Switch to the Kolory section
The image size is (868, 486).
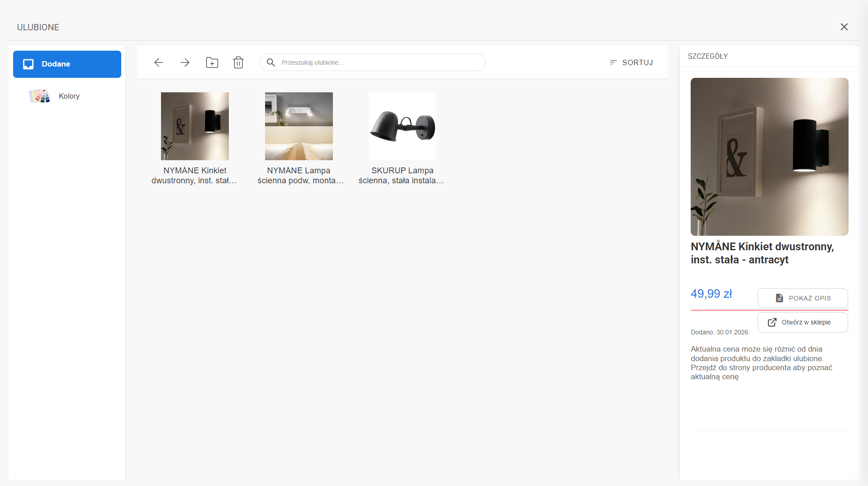click(x=69, y=96)
